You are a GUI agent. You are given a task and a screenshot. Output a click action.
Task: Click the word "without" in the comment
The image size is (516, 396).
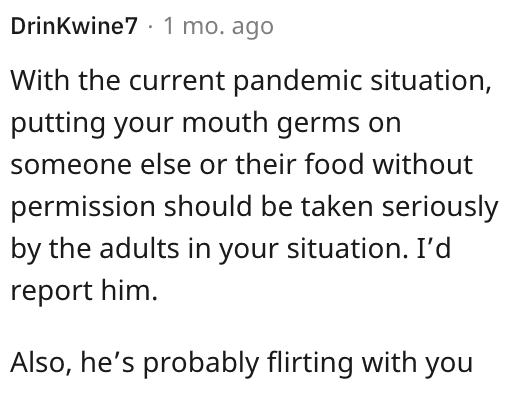click(422, 164)
